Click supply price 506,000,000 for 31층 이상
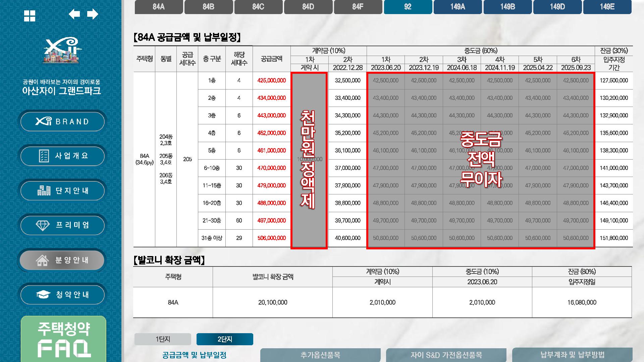The image size is (644, 362). click(x=272, y=238)
